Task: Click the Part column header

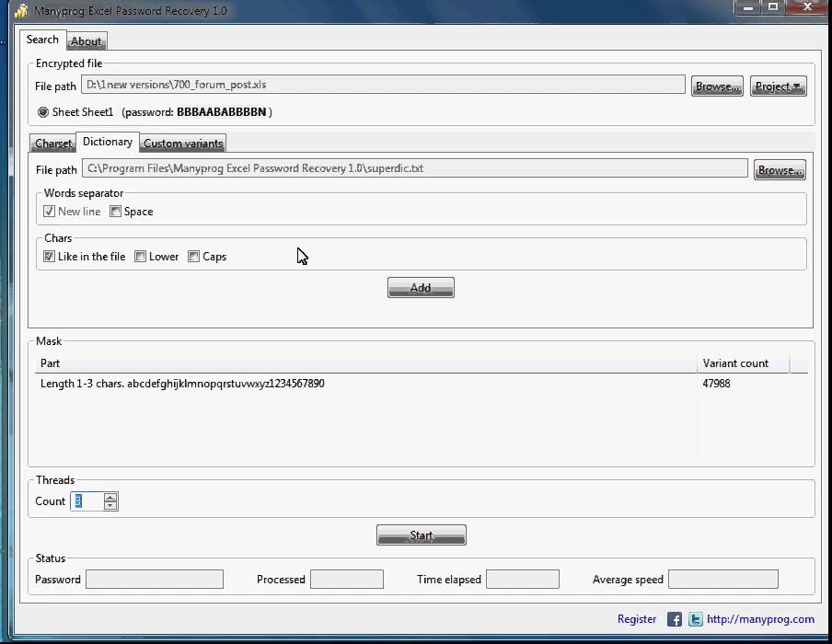Action: pyautogui.click(x=366, y=363)
